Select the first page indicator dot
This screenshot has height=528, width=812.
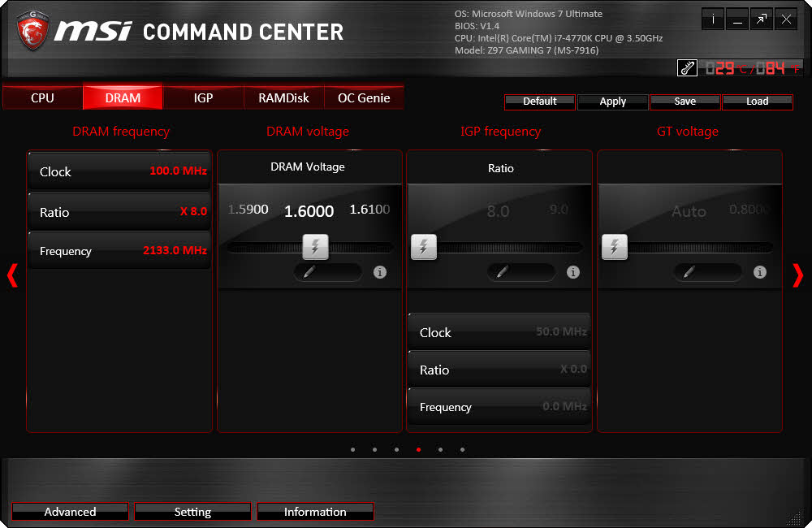click(x=352, y=449)
